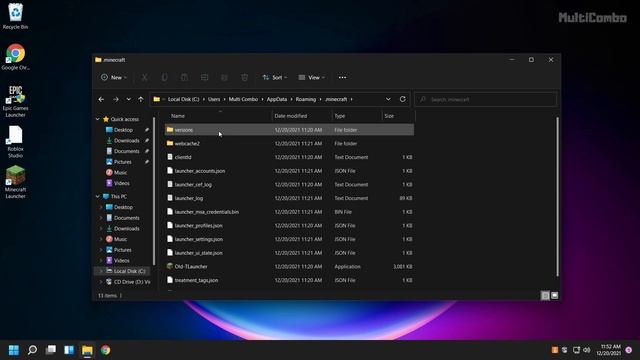Viewport: 640px width, 360px height.
Task: Click Roaming in the address path
Action: click(306, 99)
